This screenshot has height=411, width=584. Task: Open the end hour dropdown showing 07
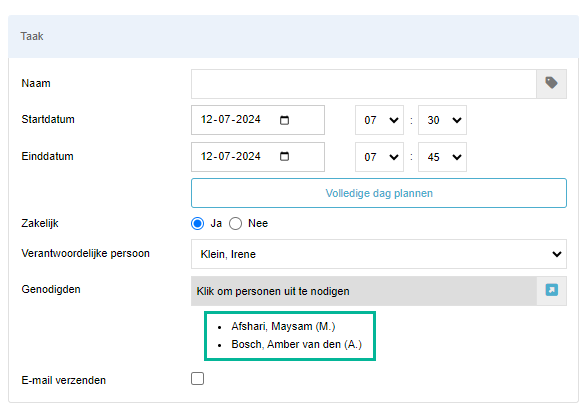379,157
